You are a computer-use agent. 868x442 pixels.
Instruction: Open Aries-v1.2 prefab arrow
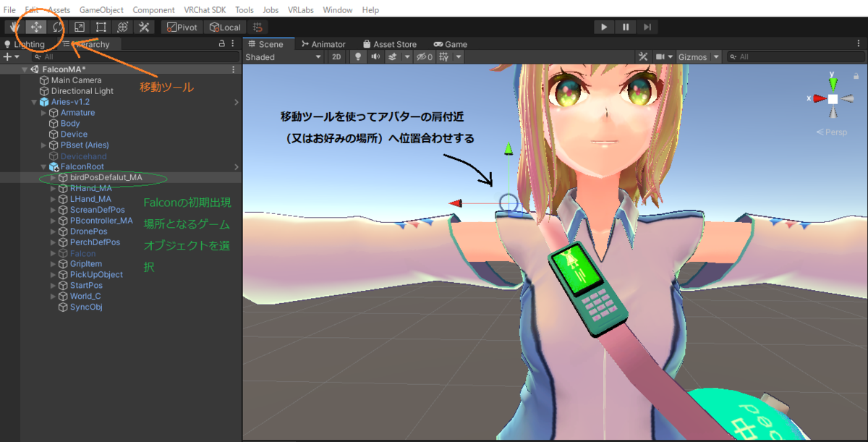[x=236, y=102]
